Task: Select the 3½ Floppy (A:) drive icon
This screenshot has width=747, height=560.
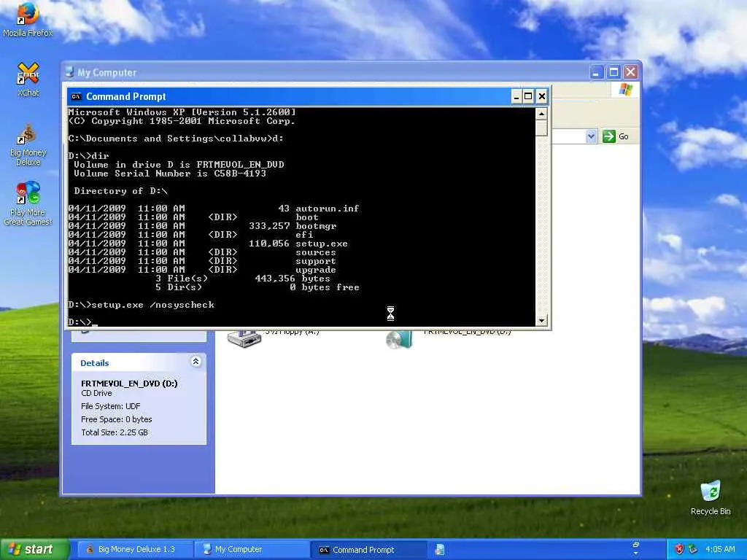Action: (x=244, y=338)
